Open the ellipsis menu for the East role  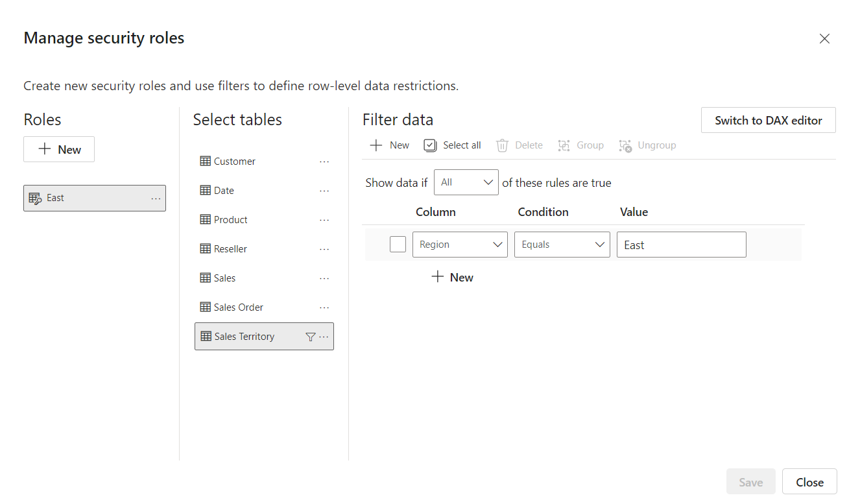[155, 198]
